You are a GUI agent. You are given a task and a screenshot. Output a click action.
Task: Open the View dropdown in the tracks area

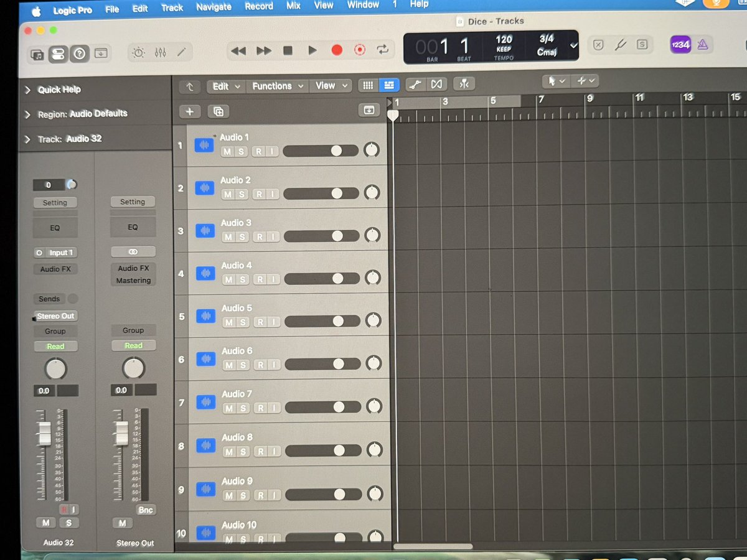point(331,85)
